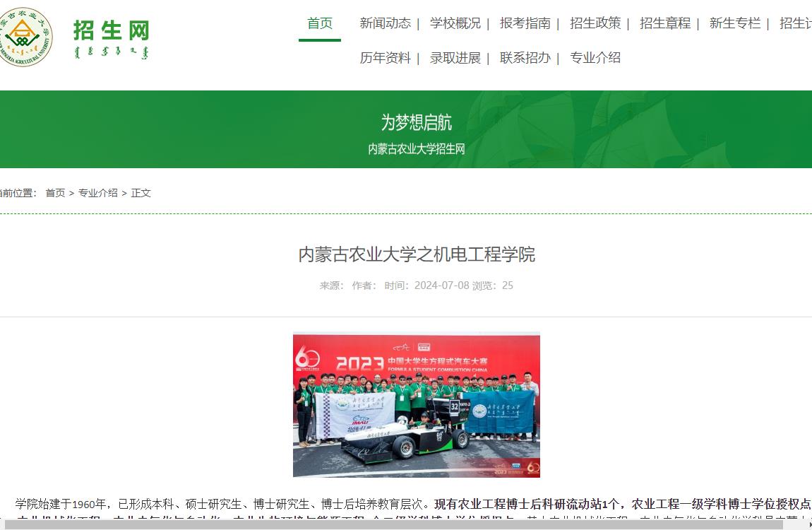Image resolution: width=812 pixels, height=530 pixels.
Task: Navigate to 招生政策 page
Action: [x=595, y=23]
